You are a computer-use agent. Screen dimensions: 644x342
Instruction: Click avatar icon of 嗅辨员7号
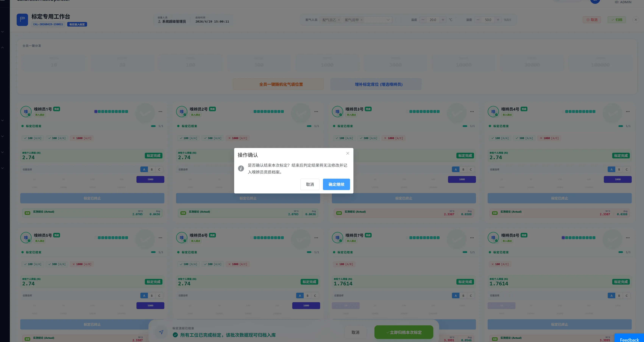click(337, 238)
